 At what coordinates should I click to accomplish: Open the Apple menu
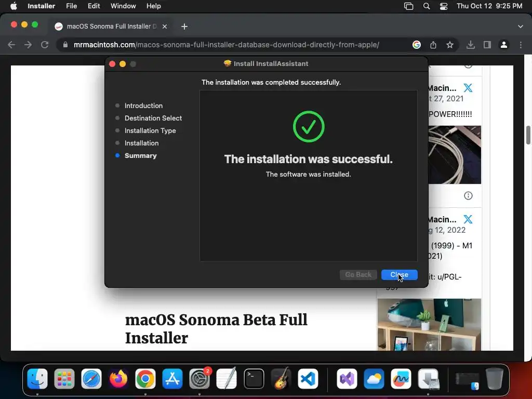click(x=14, y=6)
